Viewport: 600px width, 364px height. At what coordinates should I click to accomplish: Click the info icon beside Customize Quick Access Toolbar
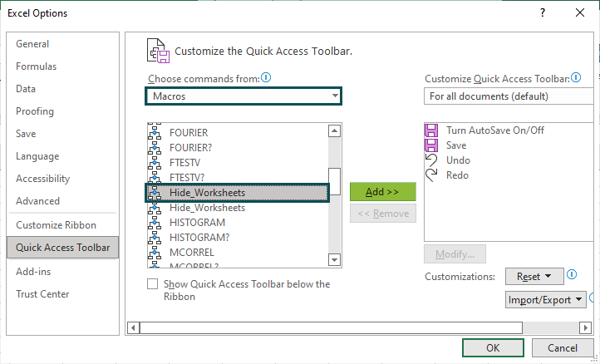click(x=576, y=77)
